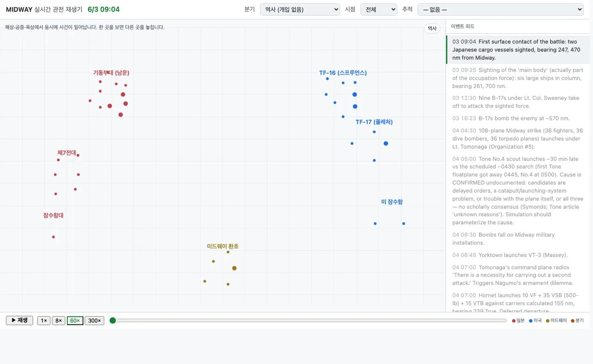Select the 60× speed option
593x364 pixels.
click(x=75, y=320)
